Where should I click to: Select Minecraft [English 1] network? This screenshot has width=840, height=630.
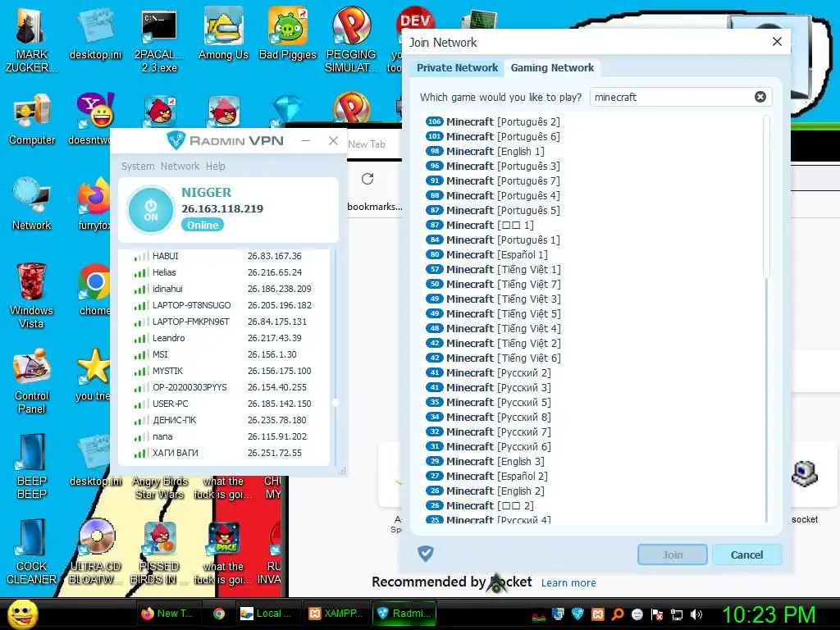(x=485, y=151)
